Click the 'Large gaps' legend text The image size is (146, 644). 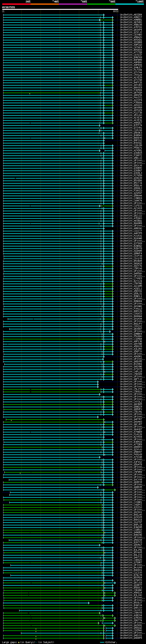pos(10,642)
